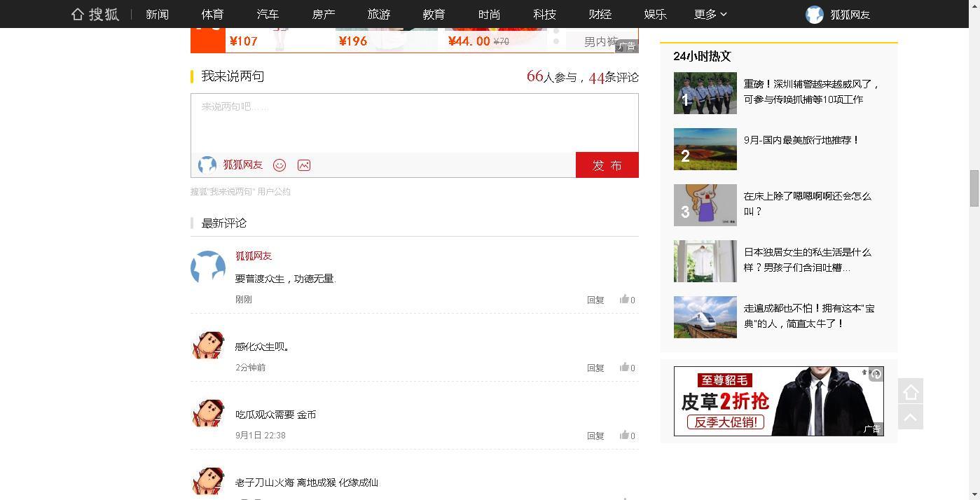Open avatar of 老子刀山火海 commenter

pos(208,481)
